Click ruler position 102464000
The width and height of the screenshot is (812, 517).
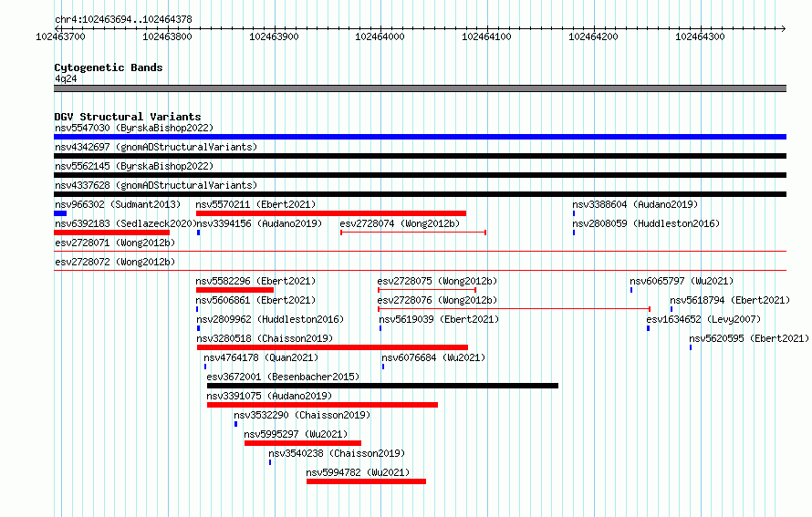[380, 36]
